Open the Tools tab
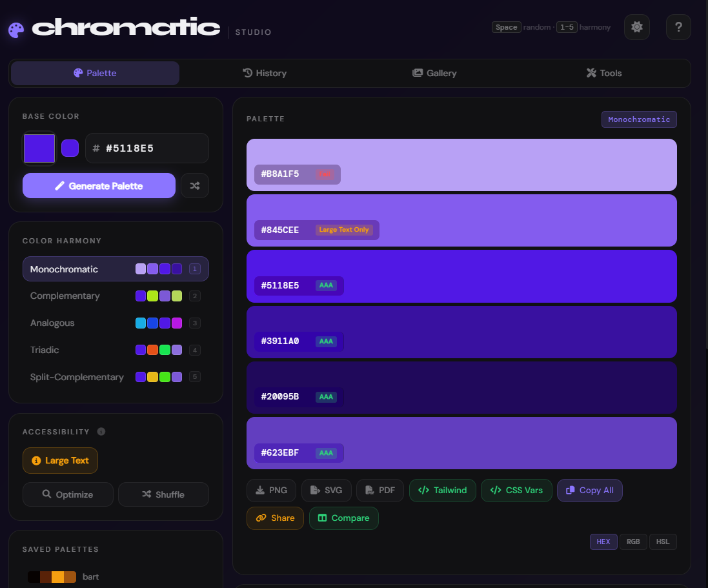The width and height of the screenshot is (708, 588). [603, 73]
